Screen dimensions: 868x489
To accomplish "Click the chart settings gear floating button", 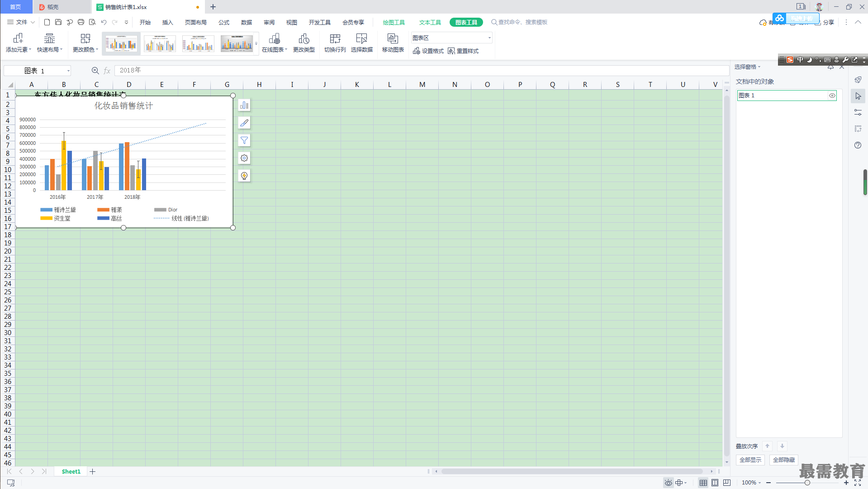I will point(244,158).
